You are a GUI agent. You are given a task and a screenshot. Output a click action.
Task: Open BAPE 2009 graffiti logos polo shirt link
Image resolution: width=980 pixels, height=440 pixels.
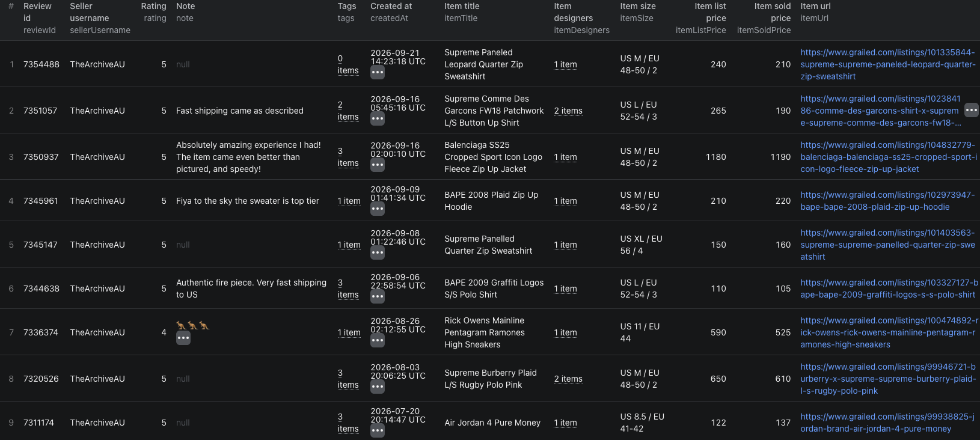click(x=889, y=289)
